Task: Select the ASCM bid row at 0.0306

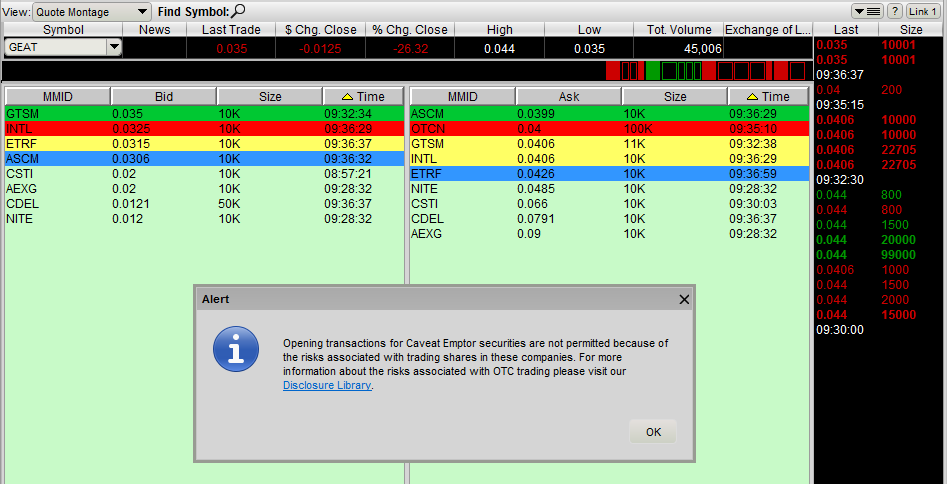Action: click(204, 159)
